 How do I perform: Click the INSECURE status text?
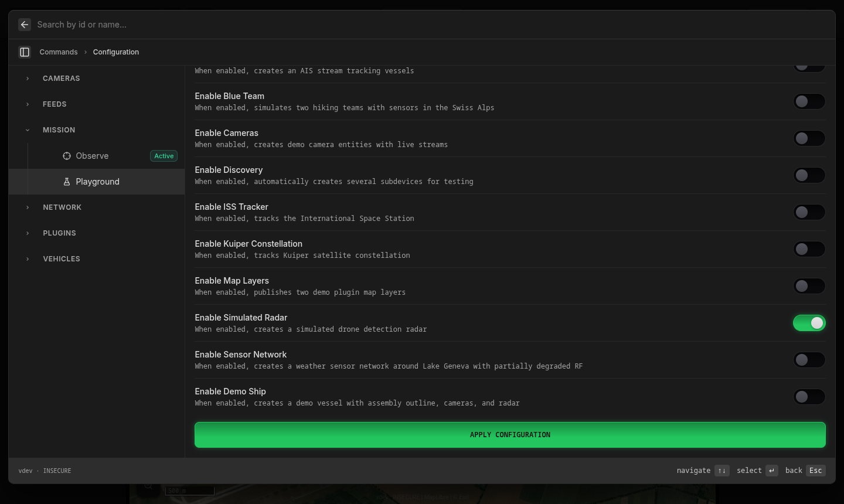click(57, 471)
